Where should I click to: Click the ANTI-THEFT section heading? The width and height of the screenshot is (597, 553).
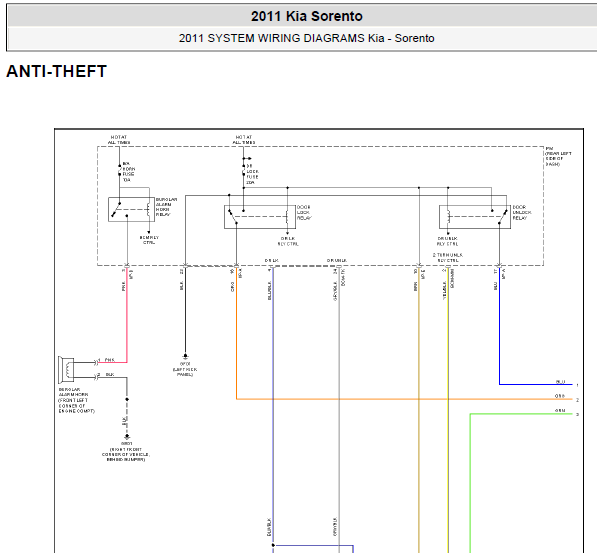pos(56,72)
